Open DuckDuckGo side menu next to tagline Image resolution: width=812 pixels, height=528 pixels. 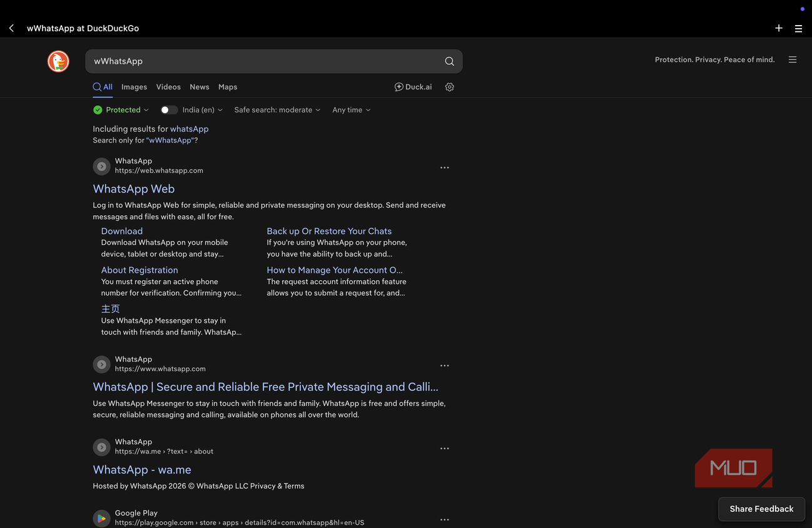tap(793, 60)
